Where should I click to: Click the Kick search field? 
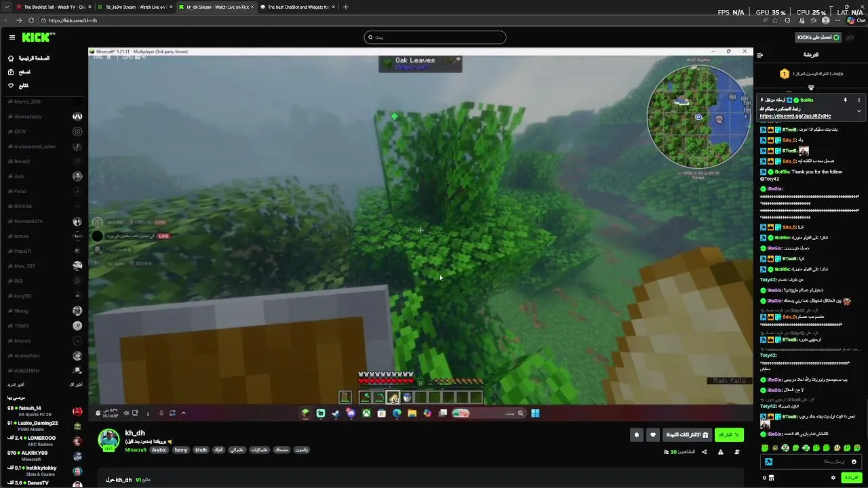click(435, 37)
